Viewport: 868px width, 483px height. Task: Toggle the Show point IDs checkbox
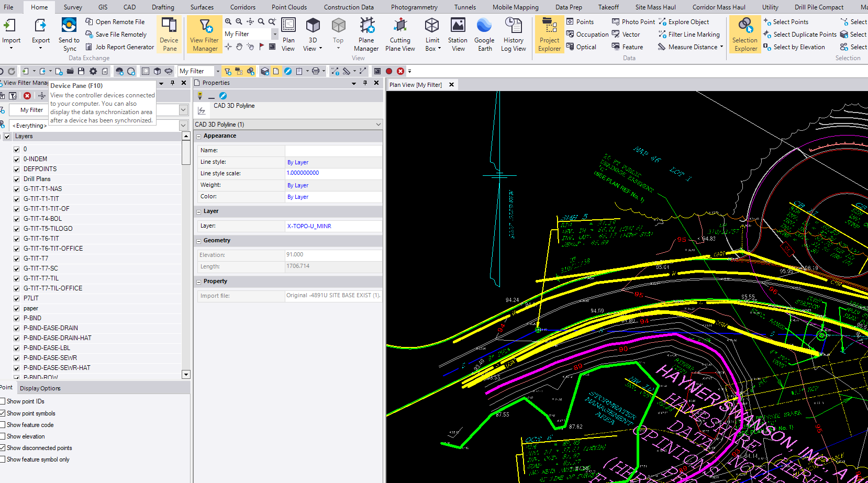[x=3, y=401]
